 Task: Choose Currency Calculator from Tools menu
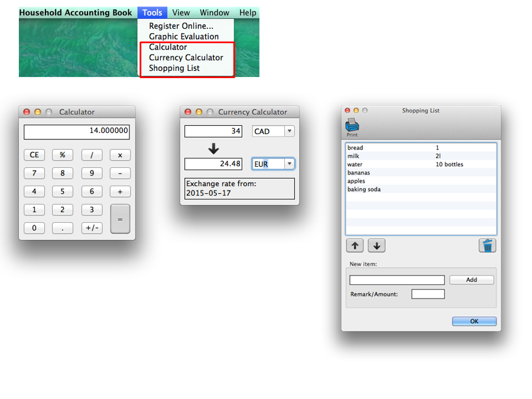click(x=186, y=57)
